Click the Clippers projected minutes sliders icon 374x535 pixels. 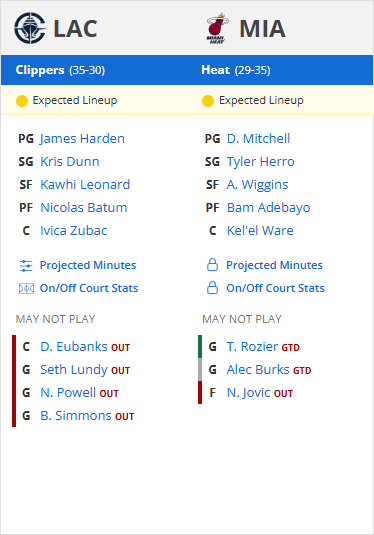point(26,265)
